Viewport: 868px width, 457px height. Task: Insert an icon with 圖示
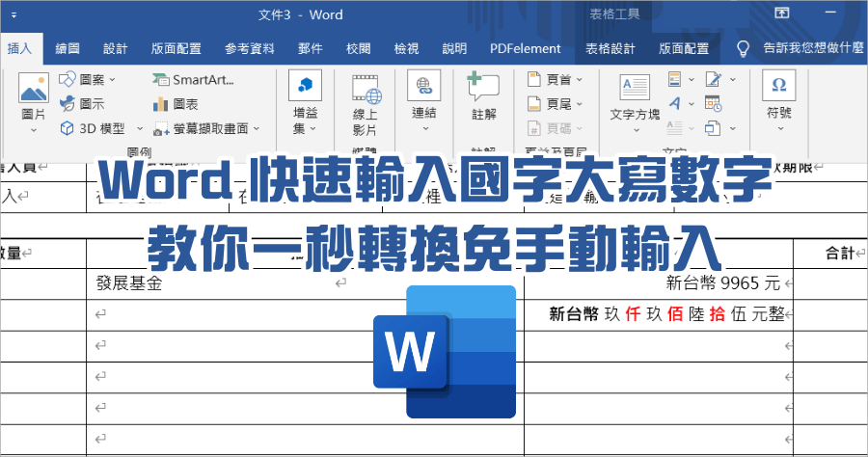(x=82, y=103)
